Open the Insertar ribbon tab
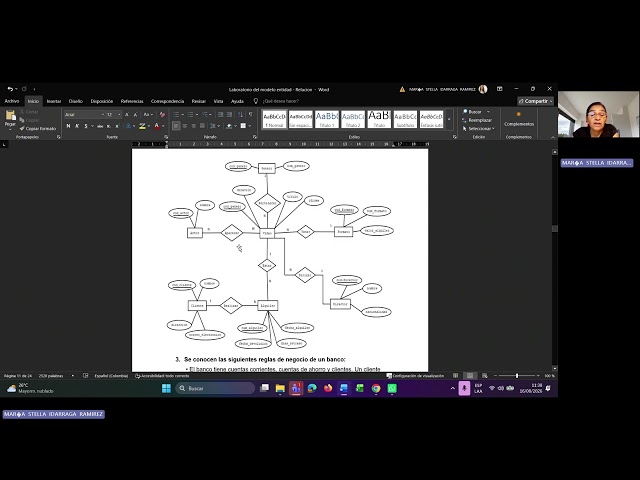The image size is (640, 480). [53, 101]
